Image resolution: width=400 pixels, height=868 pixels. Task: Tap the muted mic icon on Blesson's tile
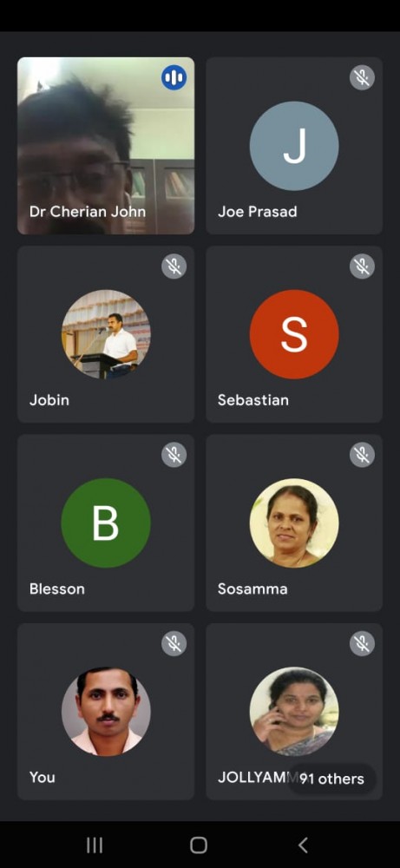pyautogui.click(x=174, y=455)
